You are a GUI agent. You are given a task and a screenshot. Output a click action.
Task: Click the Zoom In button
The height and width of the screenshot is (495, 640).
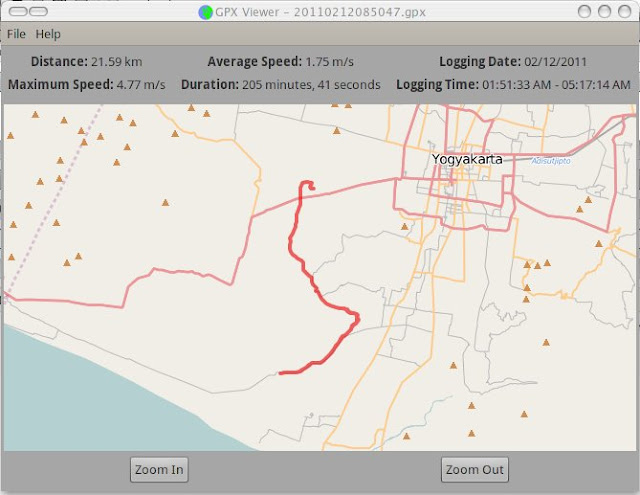coord(159,470)
